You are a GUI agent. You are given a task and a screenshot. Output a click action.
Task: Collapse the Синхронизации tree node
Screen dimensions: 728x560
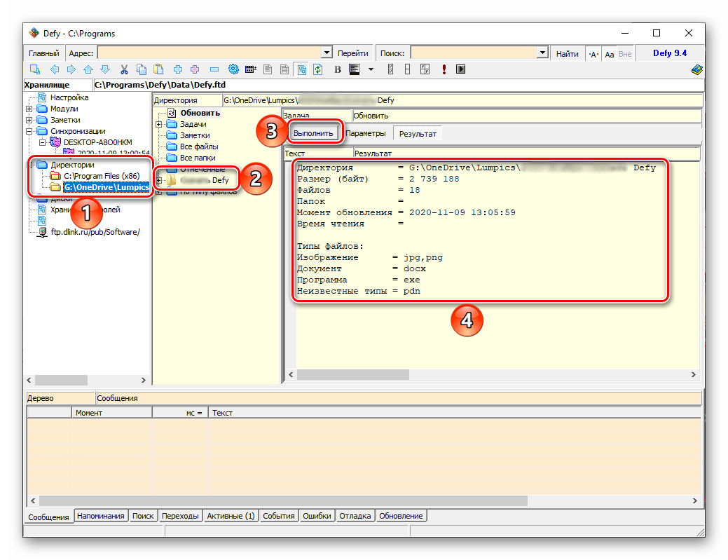(29, 131)
